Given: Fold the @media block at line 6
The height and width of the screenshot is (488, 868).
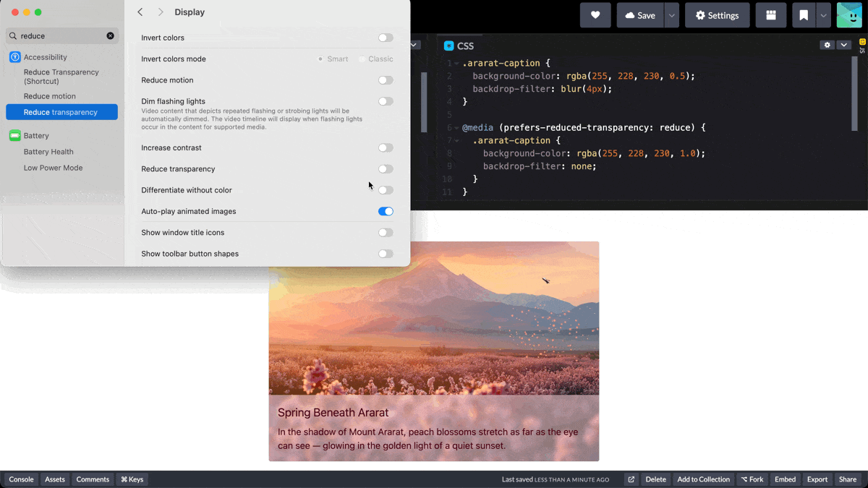Looking at the screenshot, I should coord(456,127).
